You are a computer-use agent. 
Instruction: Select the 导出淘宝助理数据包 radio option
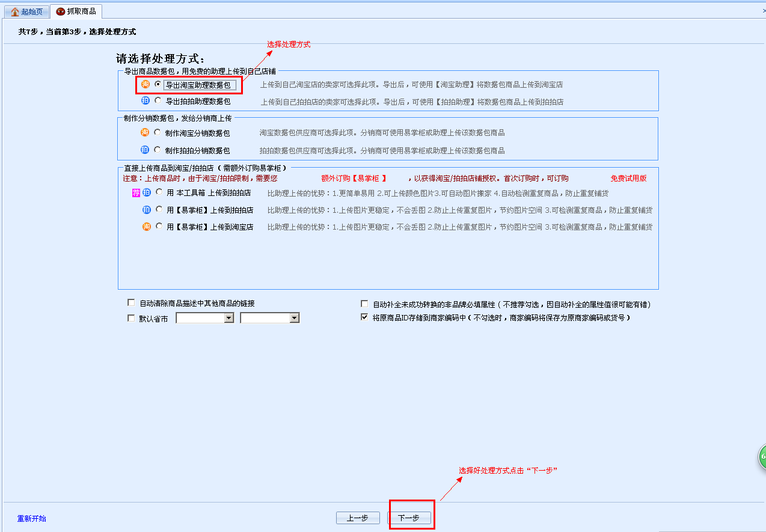pos(158,85)
